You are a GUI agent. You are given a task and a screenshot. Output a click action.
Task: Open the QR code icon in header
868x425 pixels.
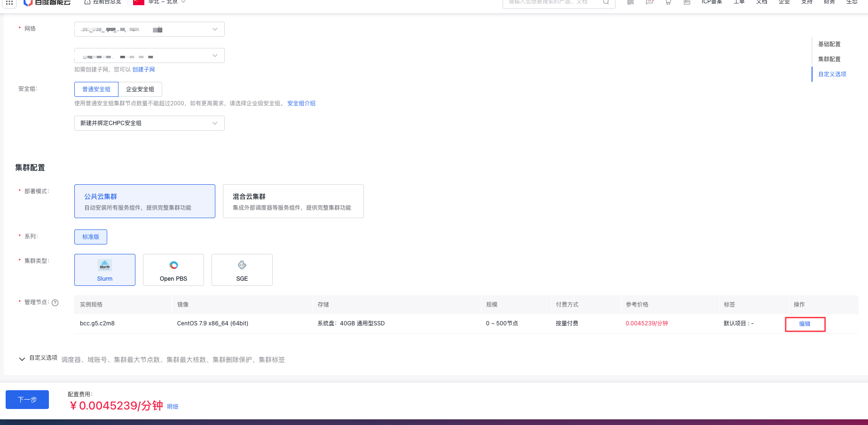coord(631,2)
